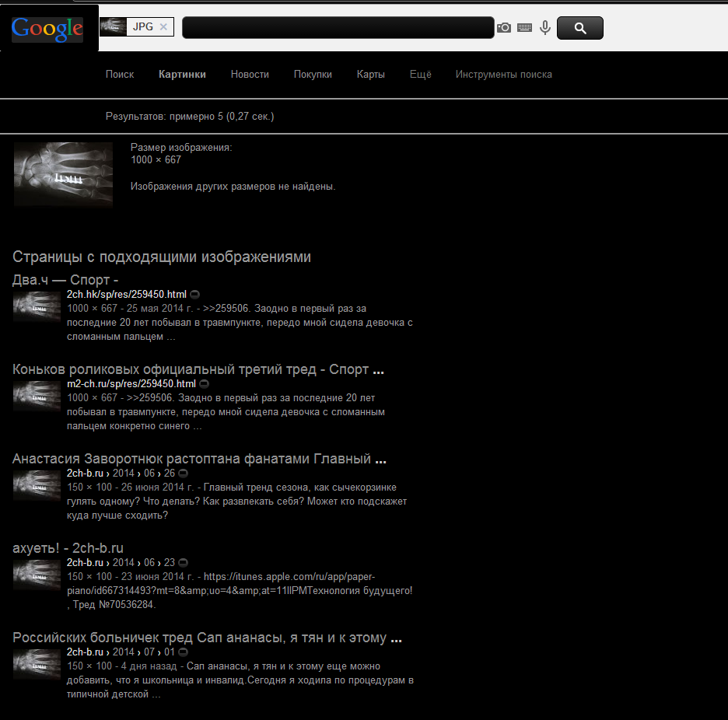Start voice search with microphone icon
Image resolution: width=728 pixels, height=720 pixels.
[545, 28]
